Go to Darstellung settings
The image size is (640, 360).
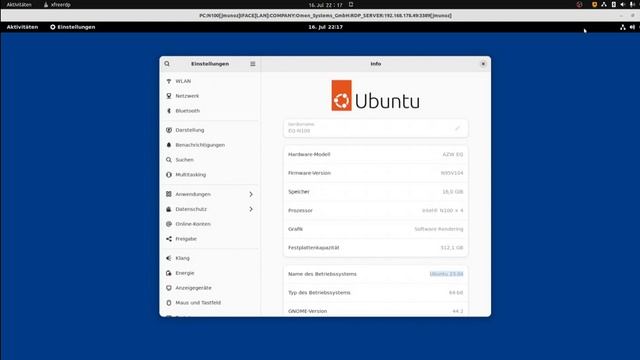pyautogui.click(x=210, y=130)
